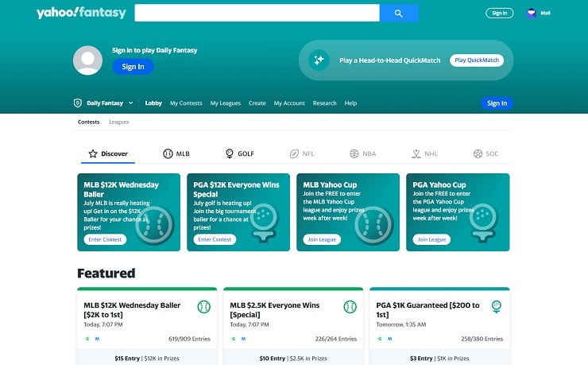The height and width of the screenshot is (365, 588).
Task: Click the Discover star icon
Action: coord(93,153)
